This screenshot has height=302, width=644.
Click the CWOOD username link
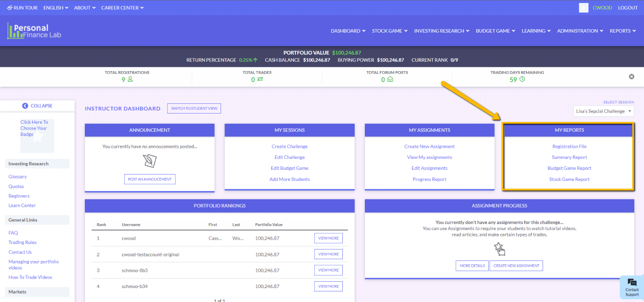point(602,8)
